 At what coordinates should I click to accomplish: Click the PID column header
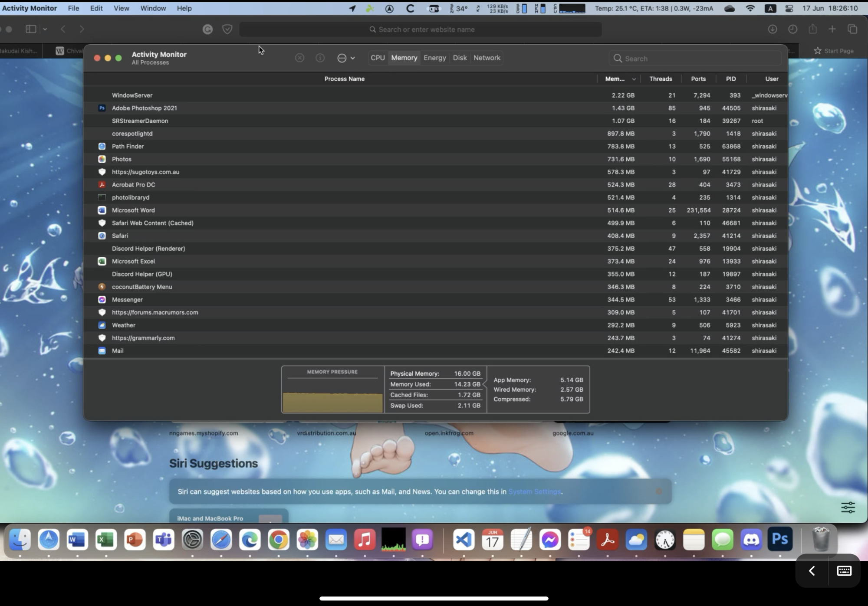(731, 79)
